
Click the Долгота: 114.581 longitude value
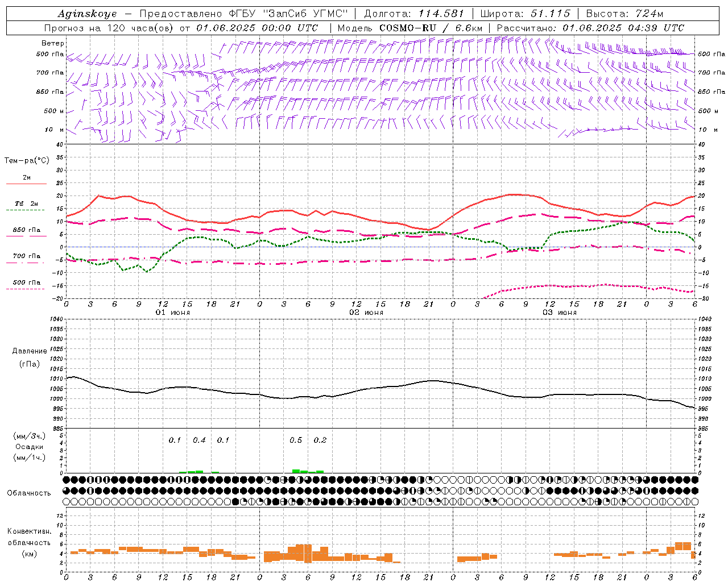414,14
